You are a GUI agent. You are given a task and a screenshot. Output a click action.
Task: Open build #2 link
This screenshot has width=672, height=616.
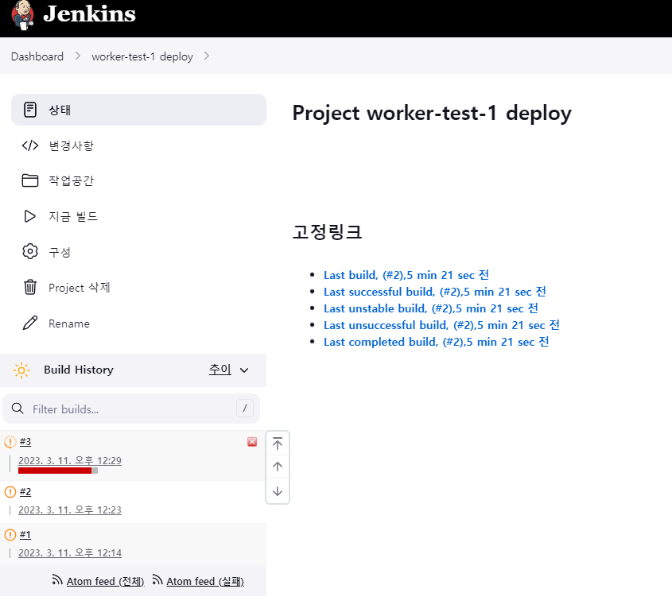25,492
